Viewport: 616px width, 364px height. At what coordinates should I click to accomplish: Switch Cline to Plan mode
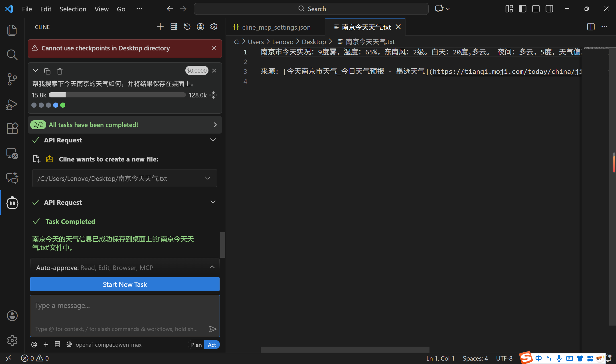click(196, 345)
